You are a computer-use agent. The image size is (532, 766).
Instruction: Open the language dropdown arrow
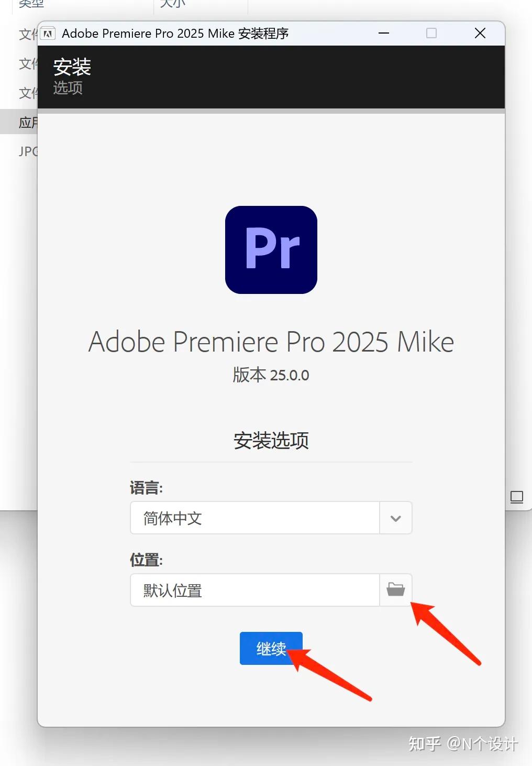tap(396, 518)
